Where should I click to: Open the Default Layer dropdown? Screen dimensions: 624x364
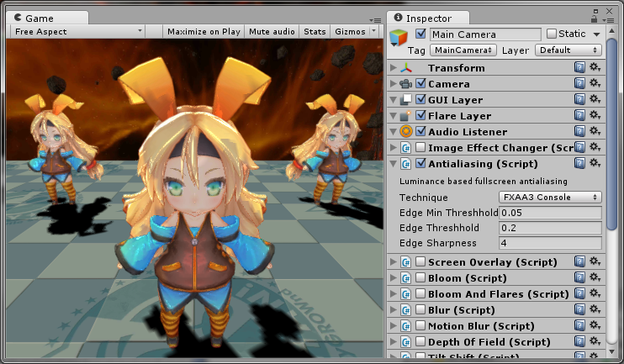[x=568, y=50]
